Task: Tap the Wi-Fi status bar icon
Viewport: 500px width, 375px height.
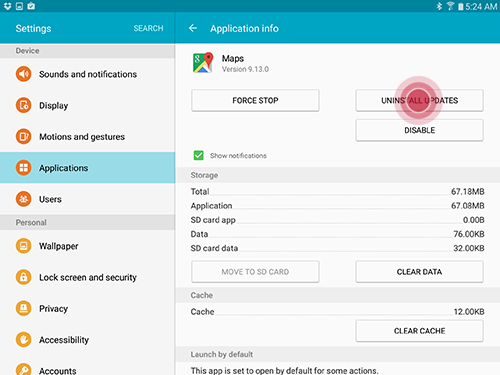Action: pos(450,6)
